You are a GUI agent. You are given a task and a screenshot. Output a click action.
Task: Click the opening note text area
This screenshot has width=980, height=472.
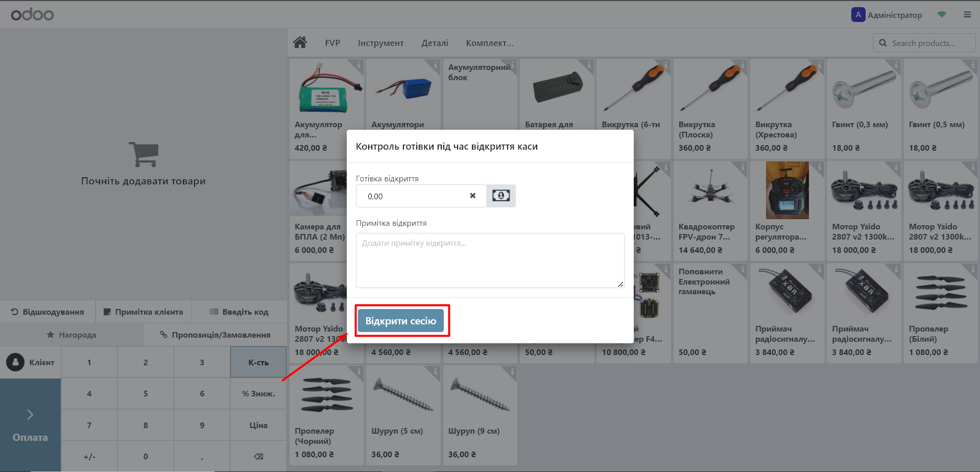coord(490,261)
